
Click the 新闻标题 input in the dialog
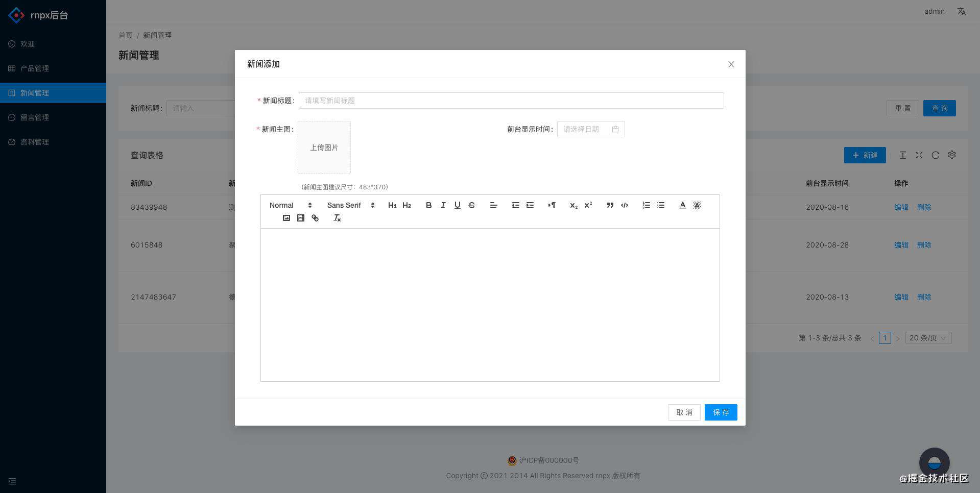[x=511, y=101]
